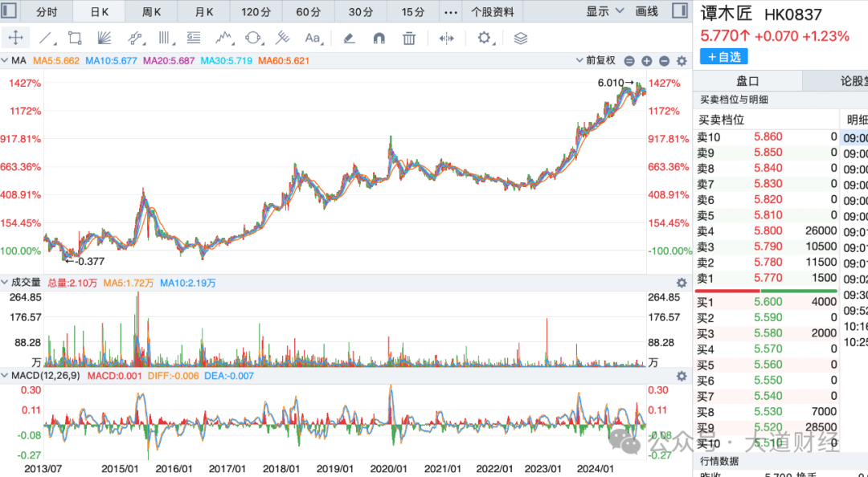Open the 盘口 order book tab
This screenshot has width=868, height=477.
[747, 81]
